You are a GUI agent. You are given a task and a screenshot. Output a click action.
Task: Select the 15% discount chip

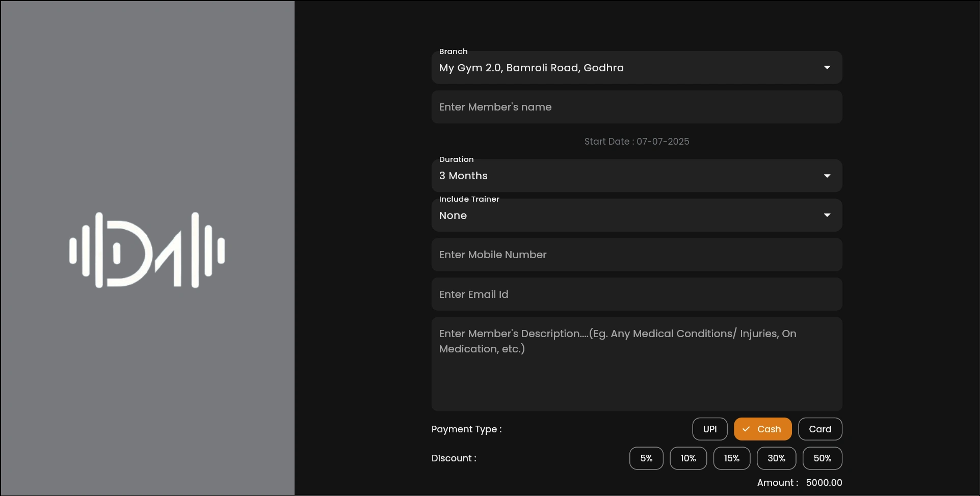731,458
